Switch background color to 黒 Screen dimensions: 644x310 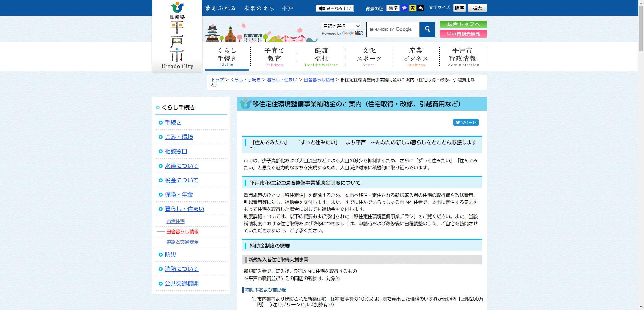[x=420, y=8]
